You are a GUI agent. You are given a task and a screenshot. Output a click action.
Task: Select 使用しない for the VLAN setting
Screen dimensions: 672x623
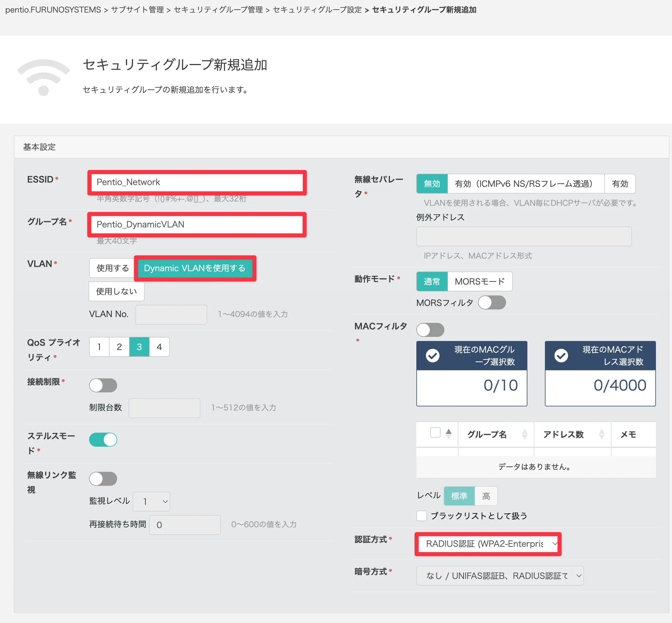(116, 291)
